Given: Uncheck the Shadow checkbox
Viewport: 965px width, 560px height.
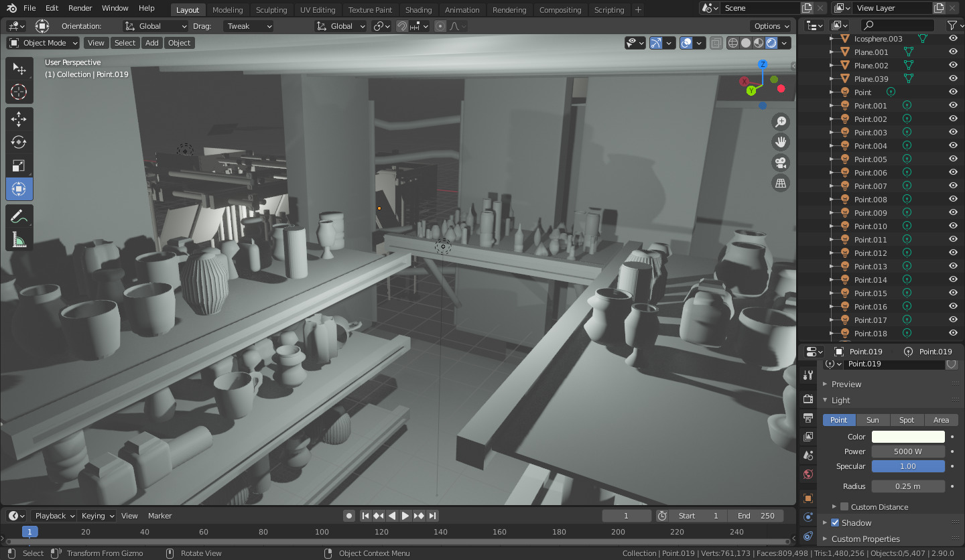Looking at the screenshot, I should pos(835,523).
